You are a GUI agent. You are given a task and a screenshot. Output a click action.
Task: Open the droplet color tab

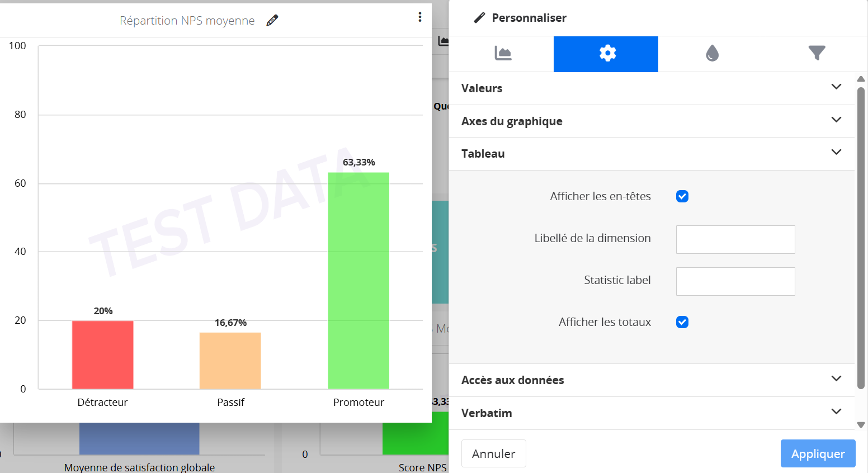coord(711,54)
